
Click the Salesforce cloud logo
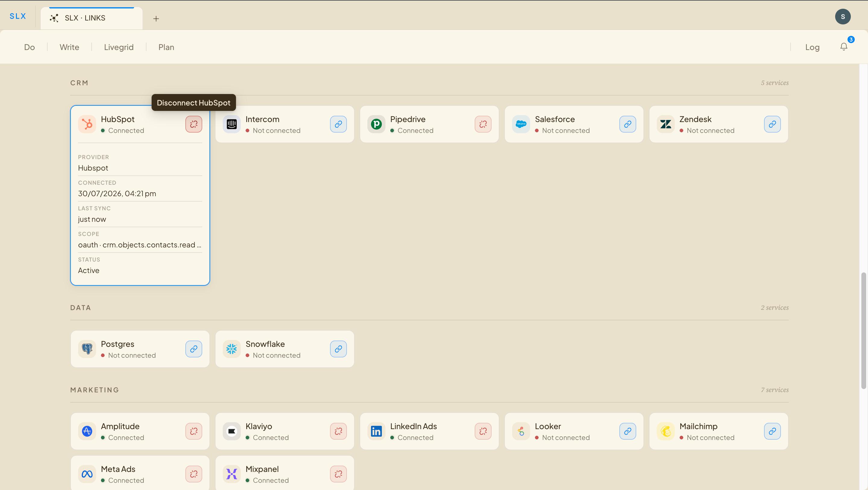tap(521, 124)
